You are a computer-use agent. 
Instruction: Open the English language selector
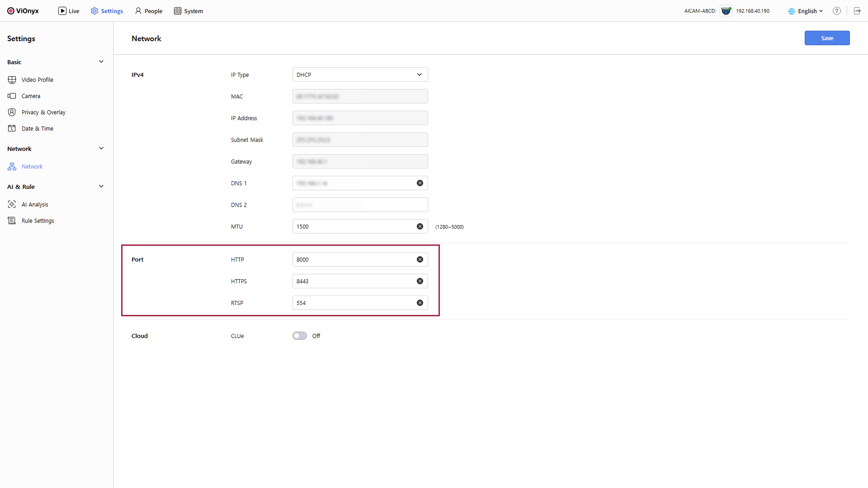[x=806, y=11]
